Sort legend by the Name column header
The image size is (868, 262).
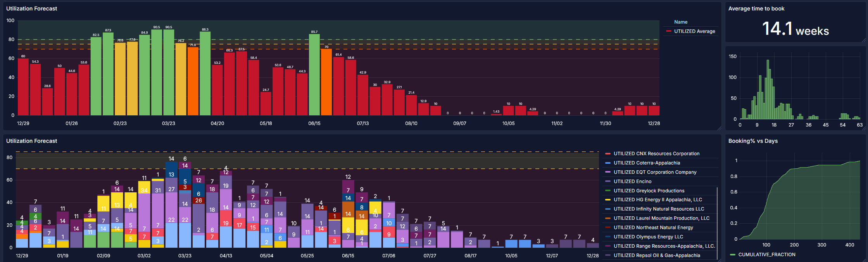click(680, 22)
